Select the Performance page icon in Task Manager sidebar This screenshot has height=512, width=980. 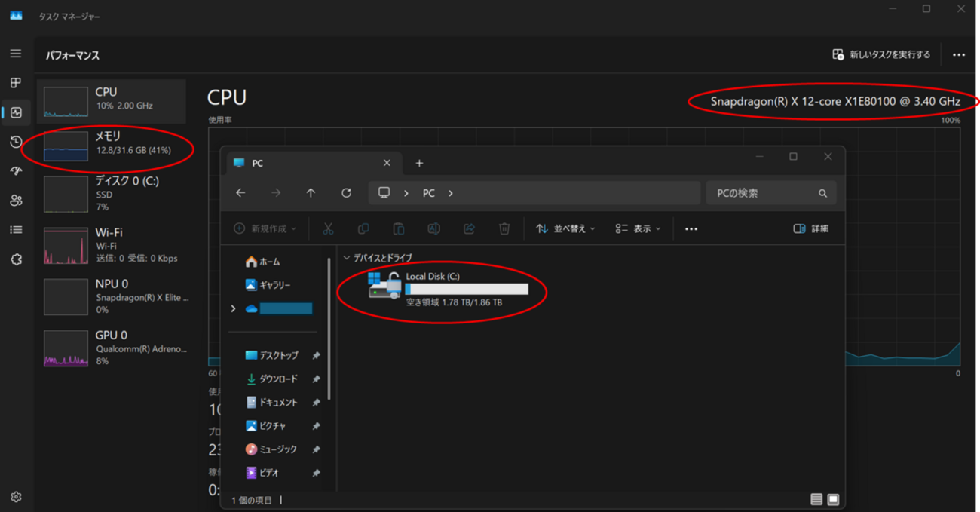point(16,112)
